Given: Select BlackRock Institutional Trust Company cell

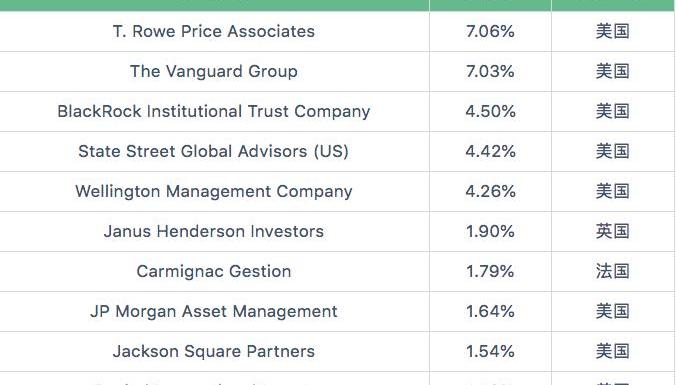Looking at the screenshot, I should [x=214, y=112].
